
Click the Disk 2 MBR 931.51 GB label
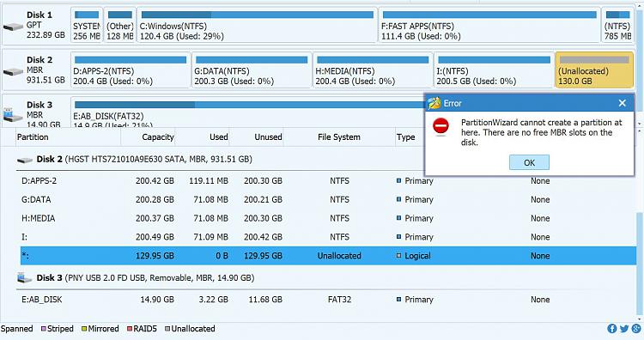pos(46,70)
